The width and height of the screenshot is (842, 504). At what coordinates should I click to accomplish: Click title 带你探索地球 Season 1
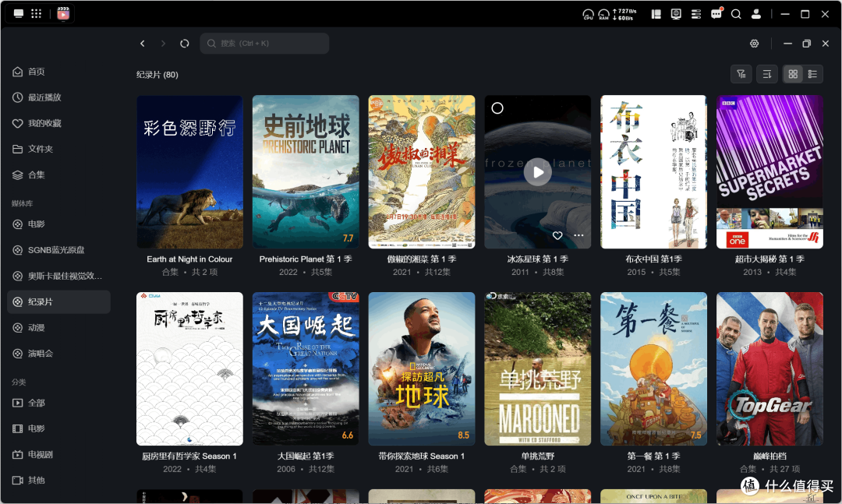422,456
